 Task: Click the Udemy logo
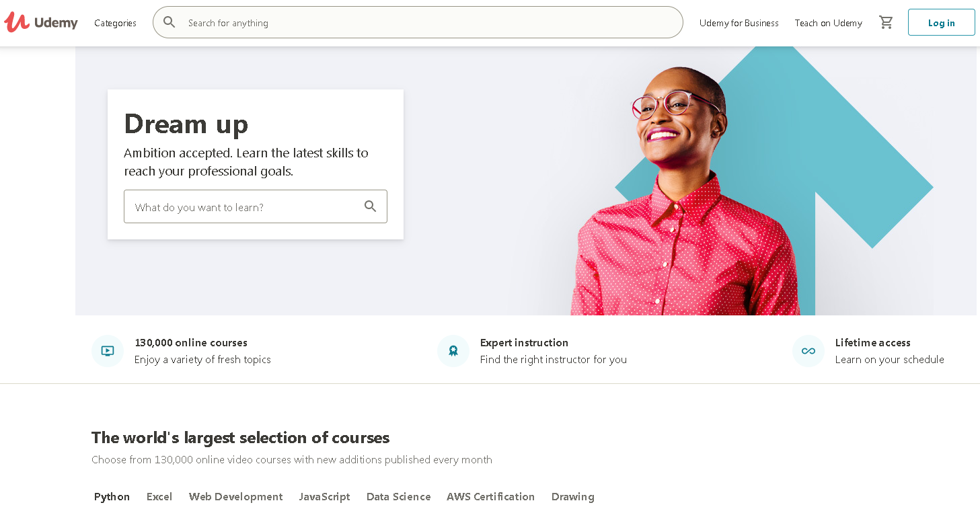(x=41, y=22)
